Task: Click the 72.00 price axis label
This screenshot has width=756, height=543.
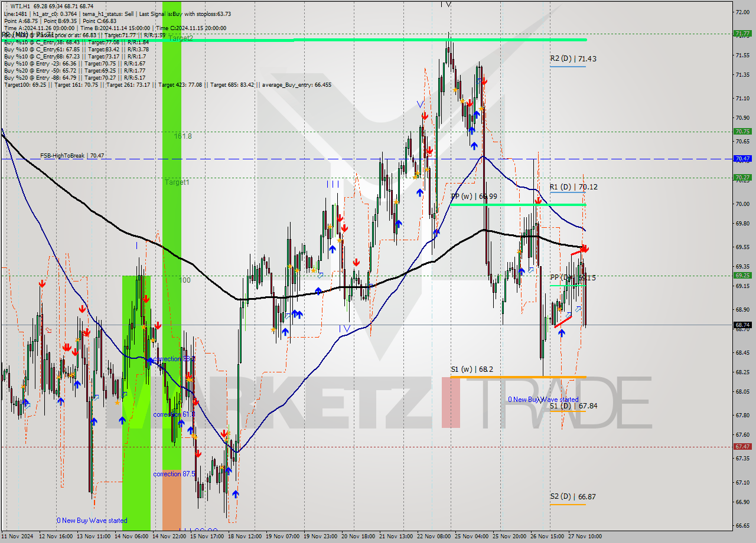Action: 742,12
